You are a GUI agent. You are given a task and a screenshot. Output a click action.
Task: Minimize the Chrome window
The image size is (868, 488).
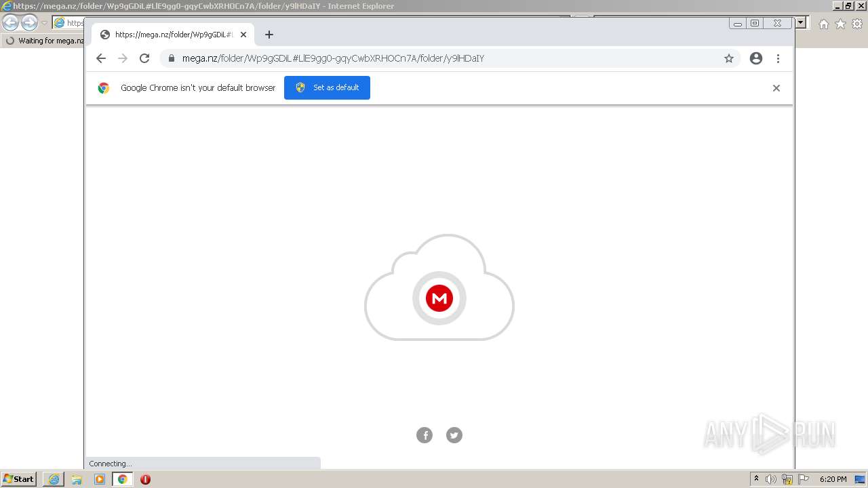[738, 24]
